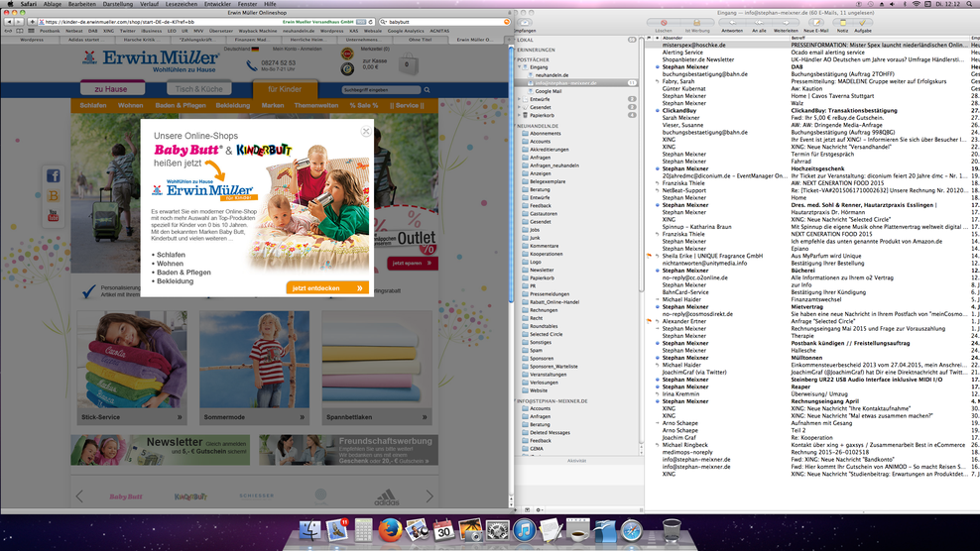
Task: Expand the Papierkorb mailbox
Action: [520, 115]
